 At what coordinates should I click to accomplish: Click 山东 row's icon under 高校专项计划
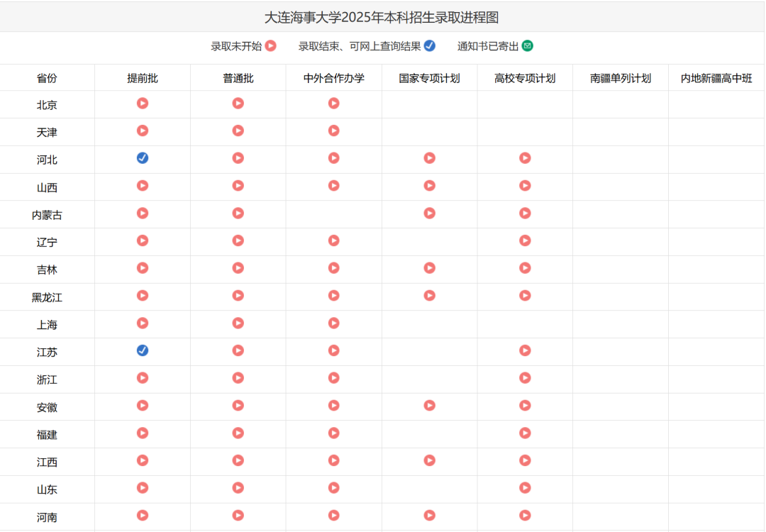(x=525, y=488)
